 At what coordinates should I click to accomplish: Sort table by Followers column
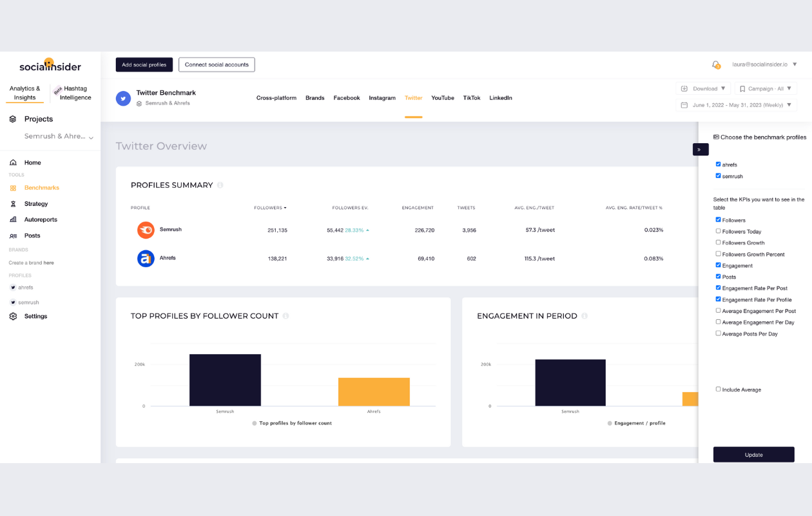pyautogui.click(x=270, y=208)
